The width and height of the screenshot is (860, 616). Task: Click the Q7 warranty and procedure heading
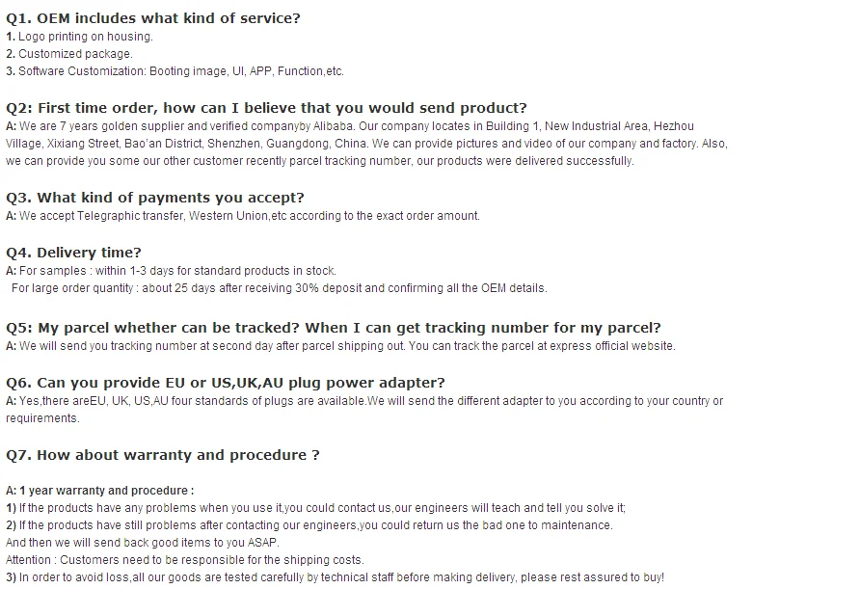pyautogui.click(x=162, y=455)
